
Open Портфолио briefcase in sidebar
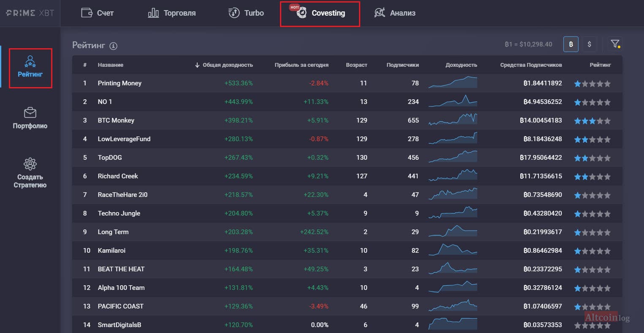click(30, 118)
